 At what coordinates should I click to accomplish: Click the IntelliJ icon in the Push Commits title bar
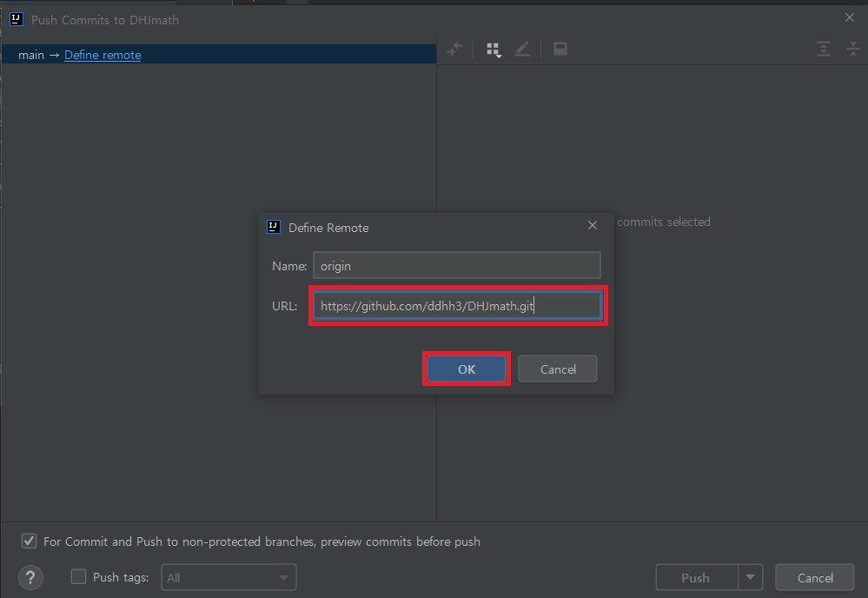[17, 19]
